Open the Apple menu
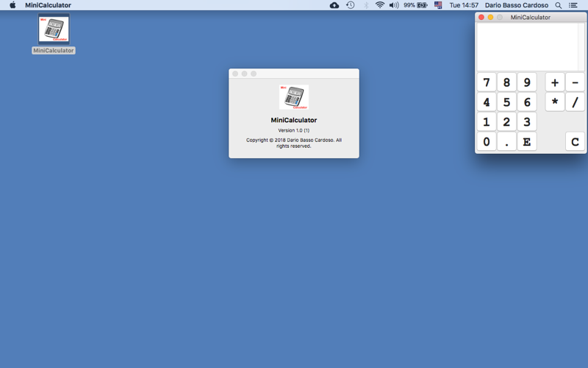 pos(12,5)
